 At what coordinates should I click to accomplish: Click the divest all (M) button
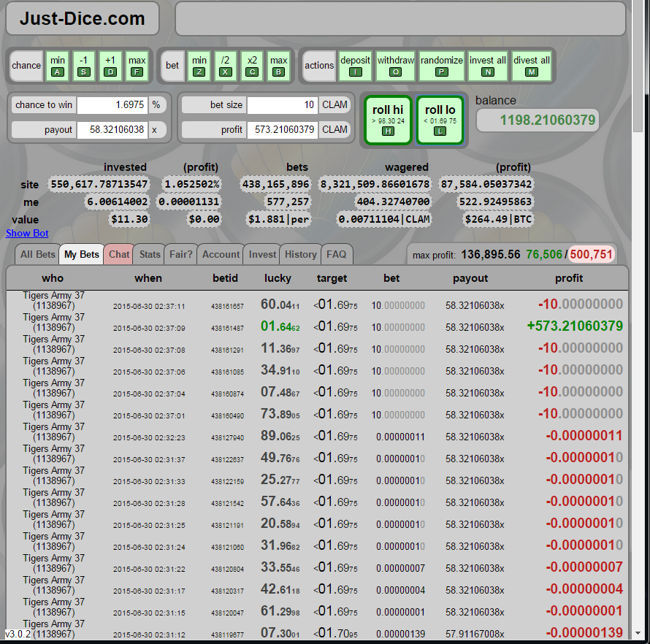pyautogui.click(x=532, y=66)
